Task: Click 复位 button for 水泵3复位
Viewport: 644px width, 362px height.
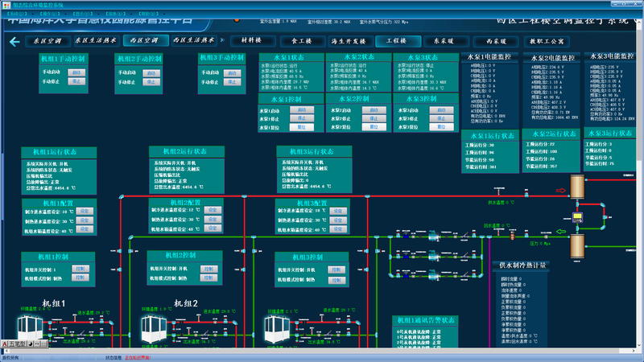Action: tap(441, 127)
